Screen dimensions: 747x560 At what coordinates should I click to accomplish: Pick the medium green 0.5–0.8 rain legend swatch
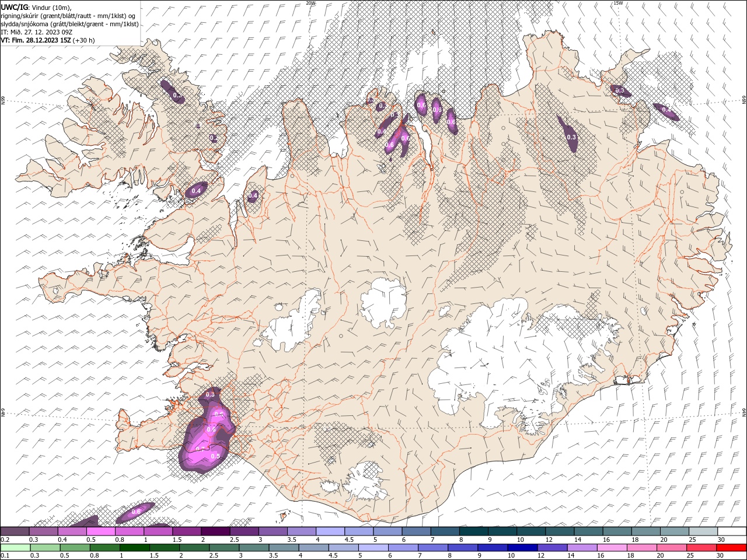point(75,548)
